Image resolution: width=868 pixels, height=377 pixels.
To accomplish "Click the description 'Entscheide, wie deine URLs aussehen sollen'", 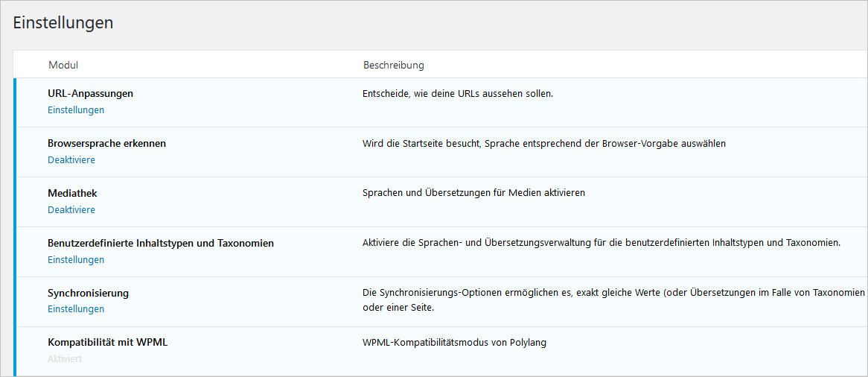I will click(x=458, y=94).
